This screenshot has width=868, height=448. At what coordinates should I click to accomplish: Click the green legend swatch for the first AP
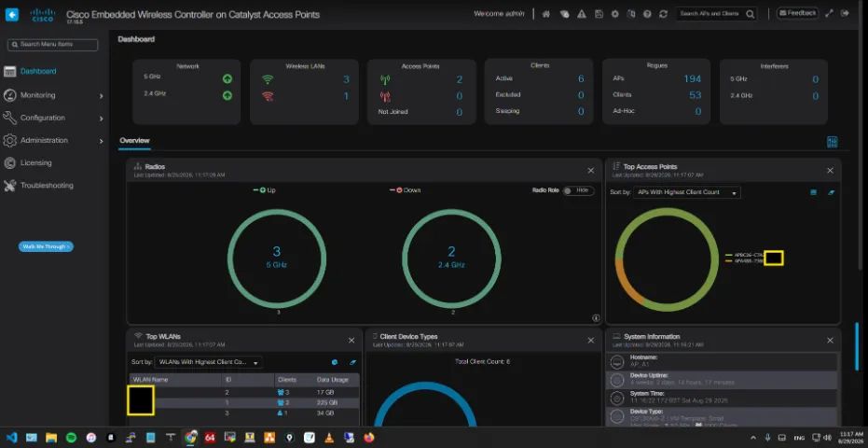tap(728, 256)
